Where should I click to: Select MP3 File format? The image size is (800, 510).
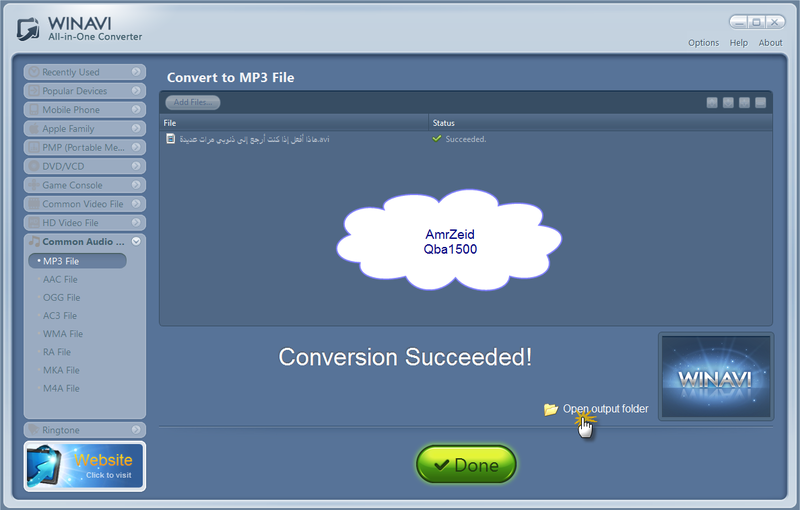(78, 261)
